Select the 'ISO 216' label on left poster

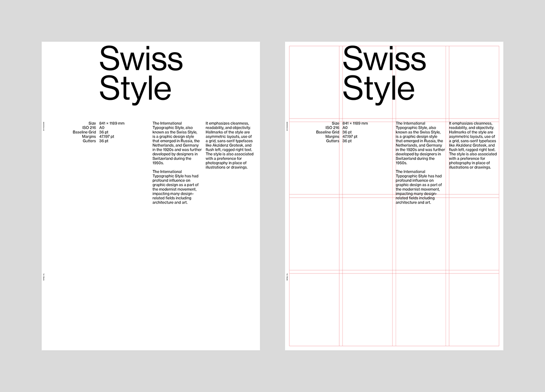point(89,128)
